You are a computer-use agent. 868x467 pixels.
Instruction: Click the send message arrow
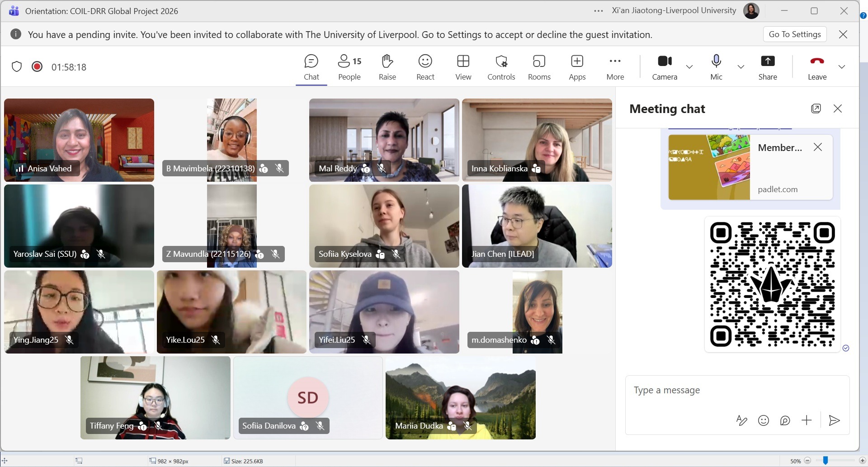(x=834, y=420)
